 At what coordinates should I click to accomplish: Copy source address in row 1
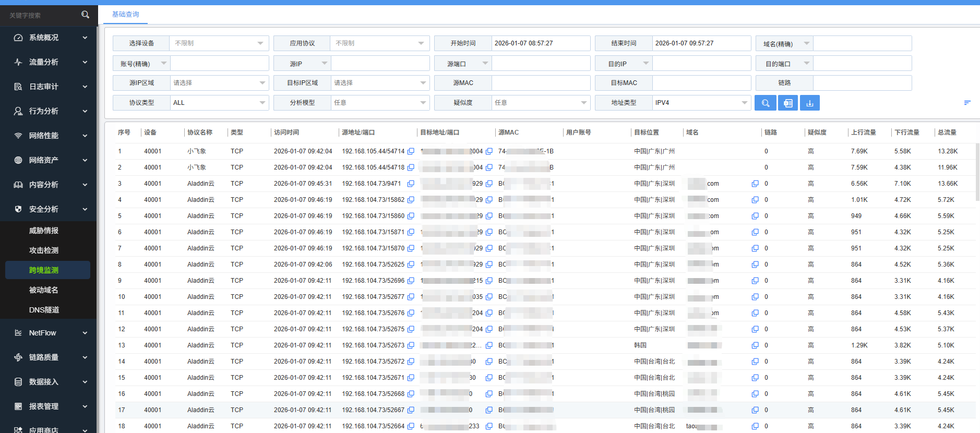click(x=411, y=151)
